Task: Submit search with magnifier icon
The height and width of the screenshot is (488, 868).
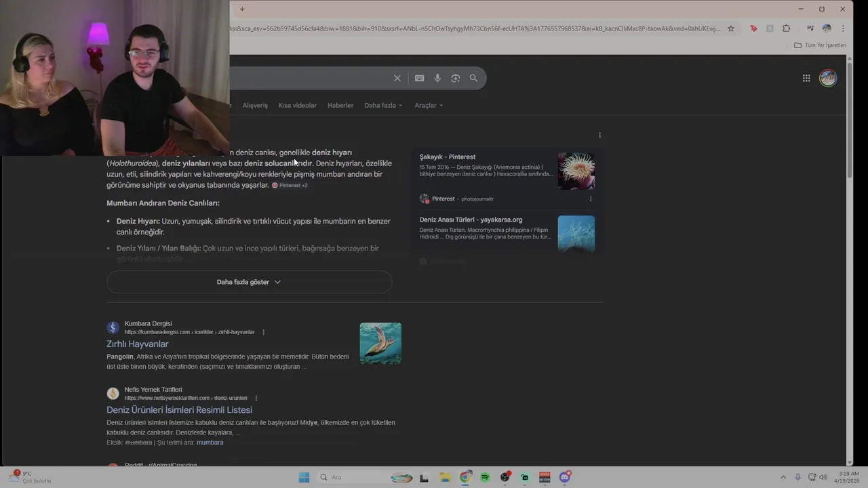Action: coord(473,78)
